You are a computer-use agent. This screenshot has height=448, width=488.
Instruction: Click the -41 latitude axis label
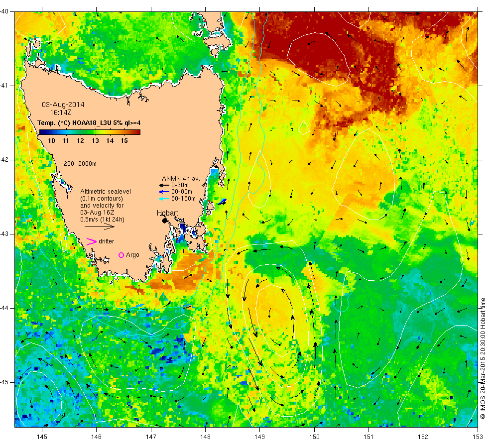[4, 86]
